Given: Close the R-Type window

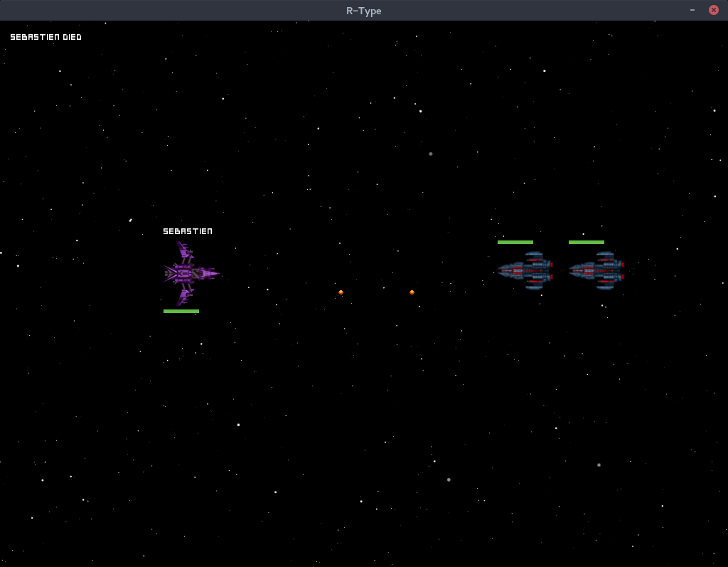Looking at the screenshot, I should point(714,10).
